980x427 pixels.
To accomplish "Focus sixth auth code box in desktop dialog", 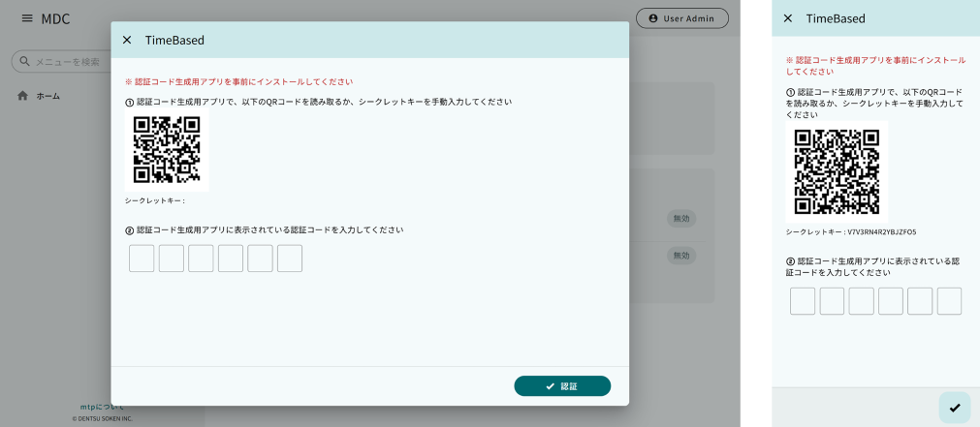I will click(290, 259).
